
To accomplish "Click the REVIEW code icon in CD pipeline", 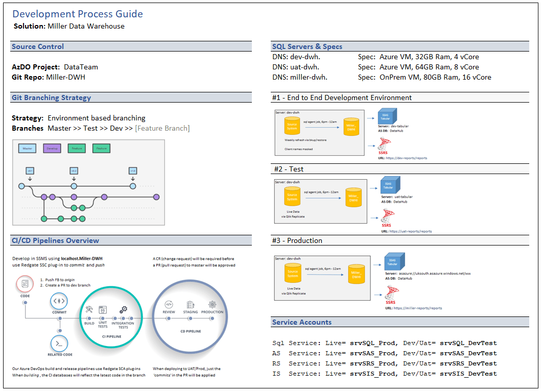I will [169, 304].
